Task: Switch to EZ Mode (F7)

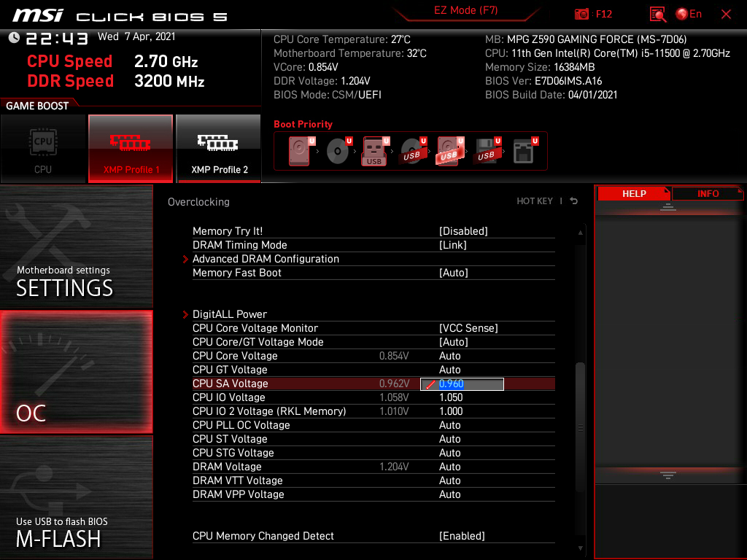Action: 465,9
